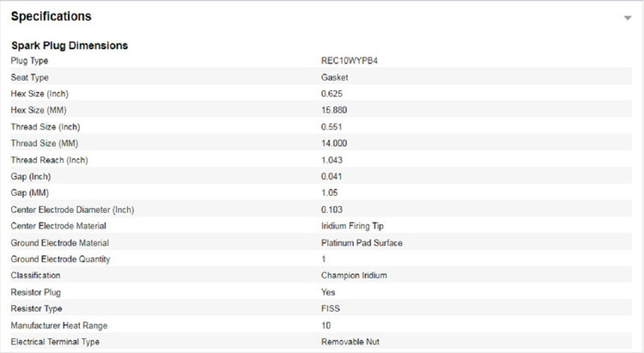Select the Iridium Firing Tip value
The width and height of the screenshot is (644, 353).
point(352,226)
